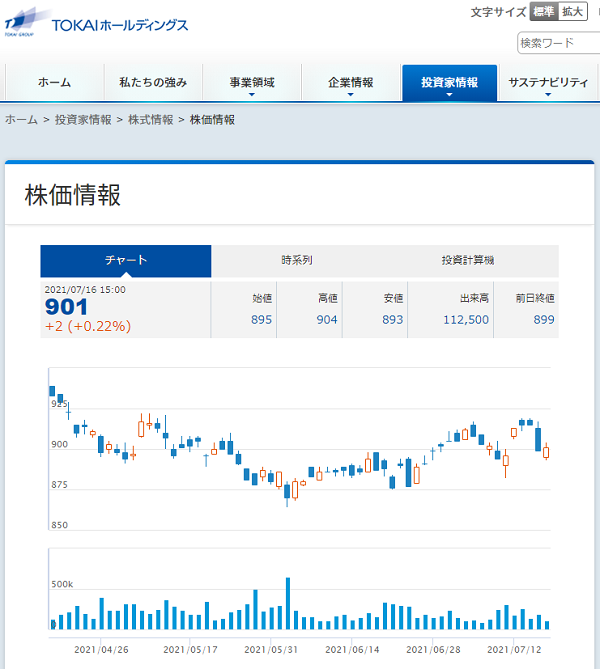Screen dimensions: 600x669
Task: Expand the 投資家情報 navigation menu
Action: 449,82
